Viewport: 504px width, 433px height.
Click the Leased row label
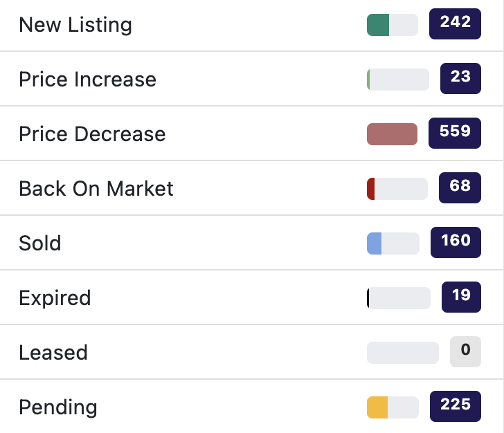[53, 353]
